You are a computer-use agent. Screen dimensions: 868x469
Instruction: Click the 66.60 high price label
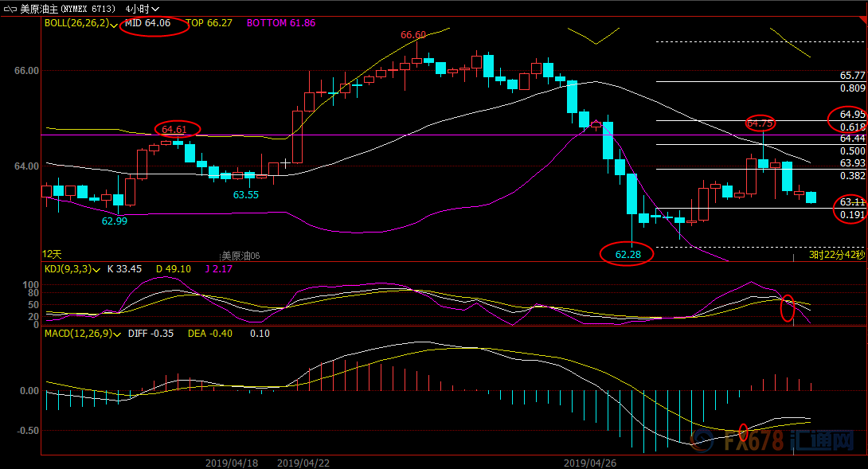click(413, 35)
